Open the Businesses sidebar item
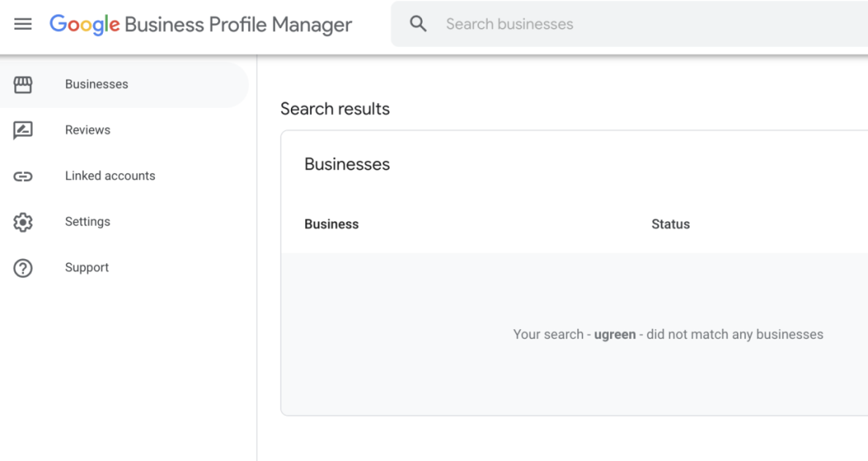868x461 pixels. tap(124, 84)
